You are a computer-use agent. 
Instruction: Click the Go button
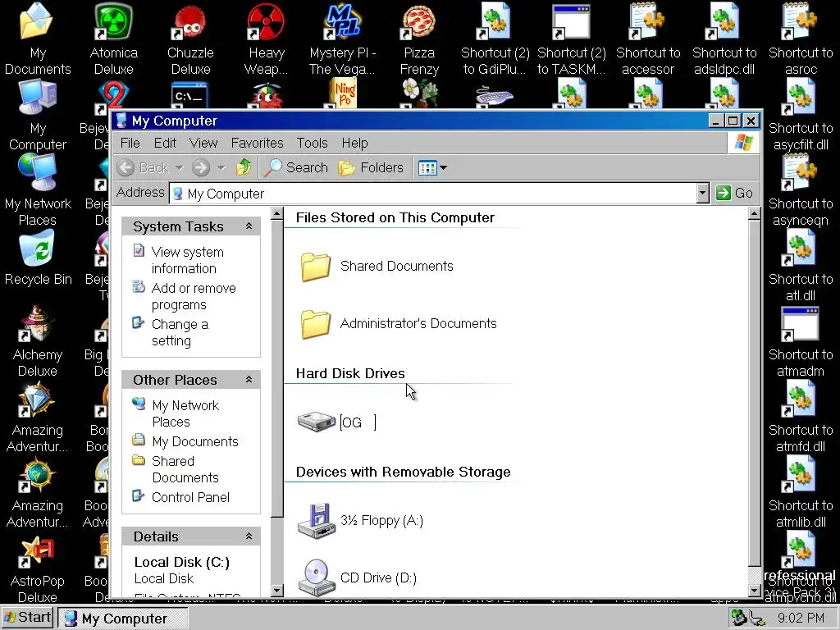point(734,193)
